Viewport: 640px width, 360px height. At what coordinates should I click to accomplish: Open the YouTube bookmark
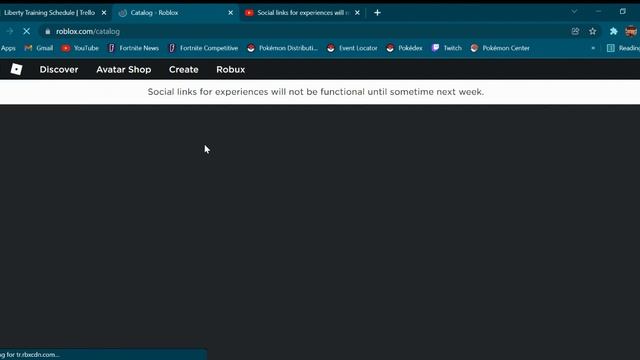(x=80, y=48)
